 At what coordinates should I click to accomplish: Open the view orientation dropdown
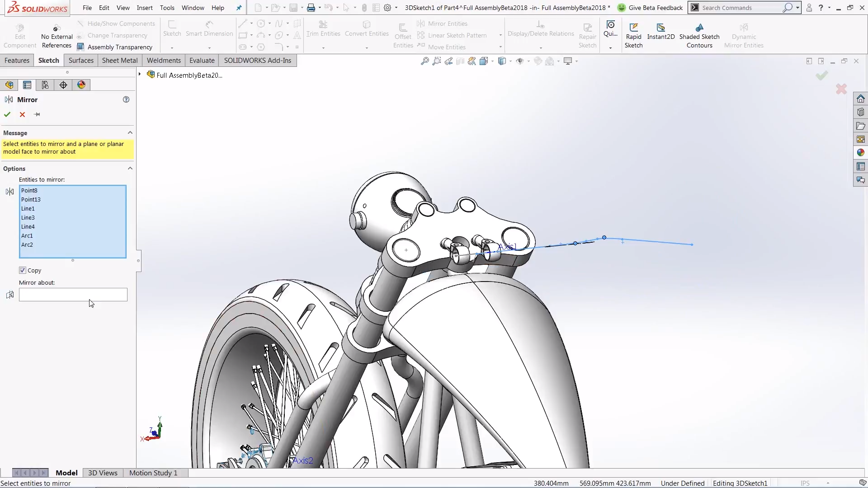pos(492,61)
